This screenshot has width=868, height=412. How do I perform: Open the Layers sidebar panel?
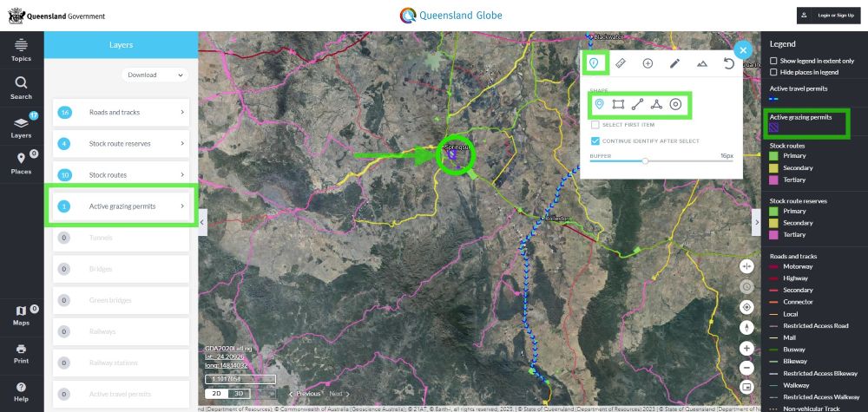click(x=21, y=127)
